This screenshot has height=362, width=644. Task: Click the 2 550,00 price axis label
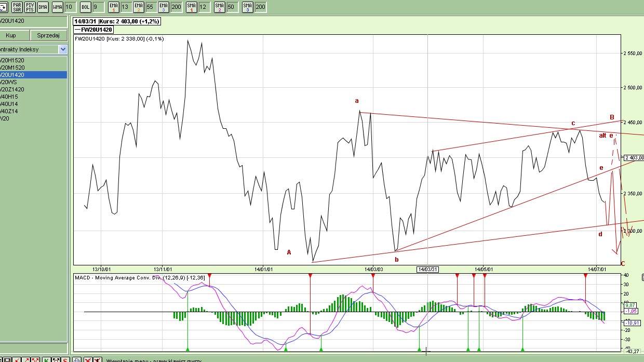pyautogui.click(x=633, y=53)
